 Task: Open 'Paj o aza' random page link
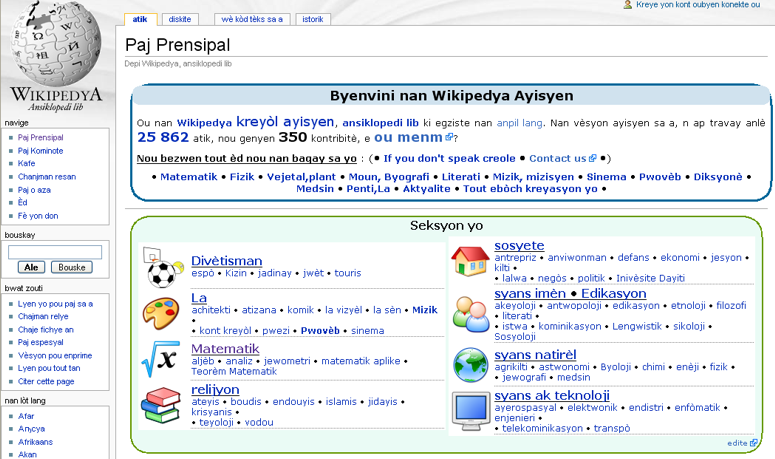(x=34, y=190)
